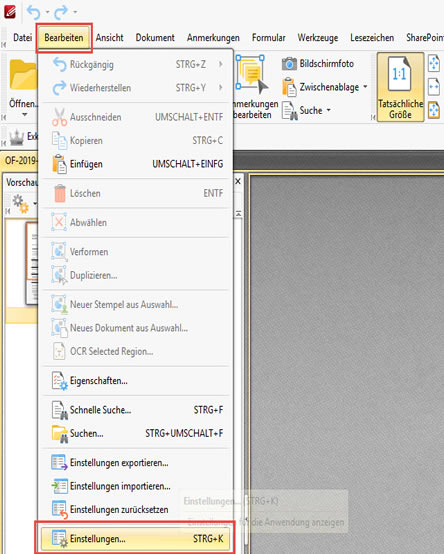Click the redo arrow in the title bar
Image resolution: width=444 pixels, height=554 pixels.
pos(61,12)
